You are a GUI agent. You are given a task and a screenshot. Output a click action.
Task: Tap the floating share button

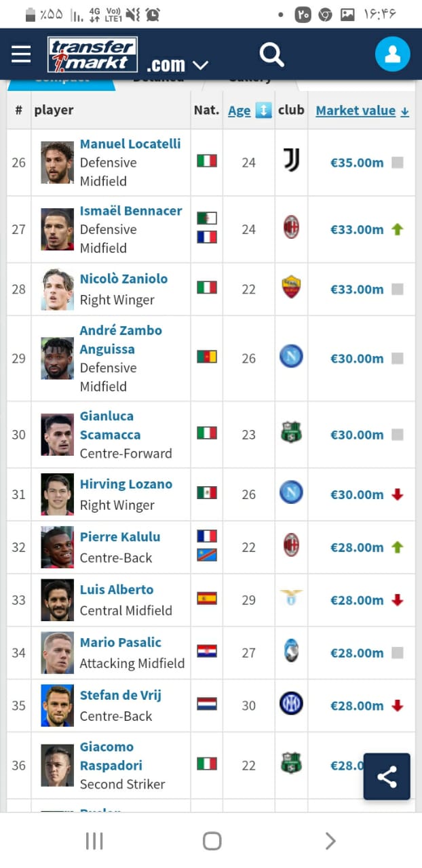(387, 776)
